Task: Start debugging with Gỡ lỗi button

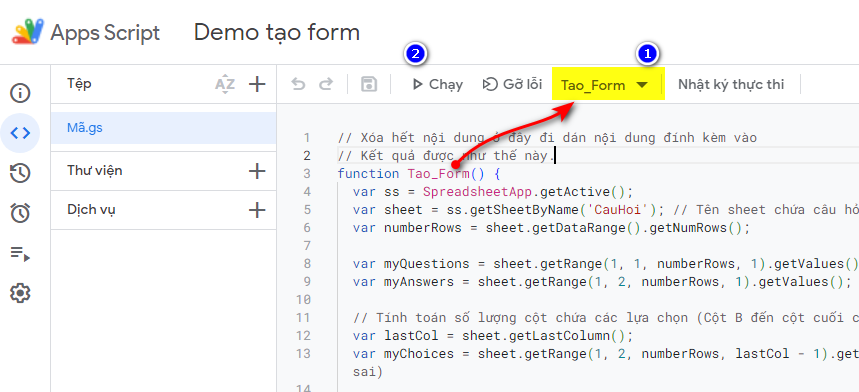Action: pyautogui.click(x=512, y=84)
